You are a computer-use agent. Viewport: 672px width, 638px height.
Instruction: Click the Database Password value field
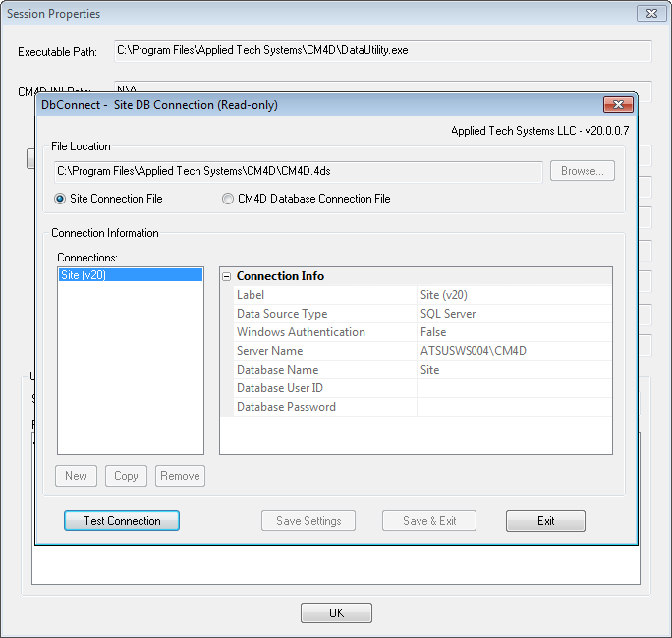pos(513,407)
